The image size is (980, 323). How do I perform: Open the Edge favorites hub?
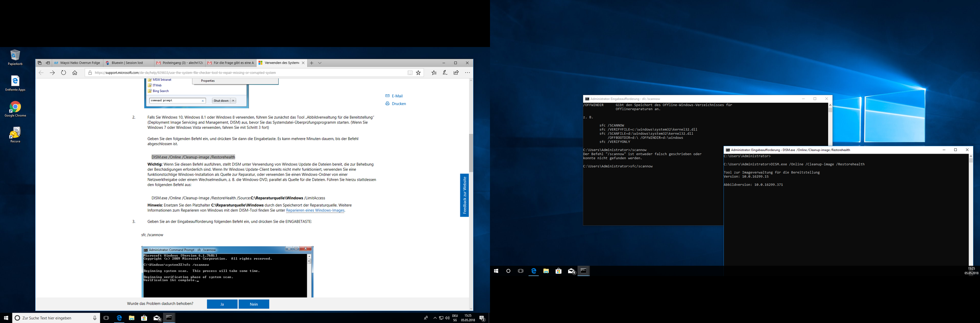tap(434, 73)
